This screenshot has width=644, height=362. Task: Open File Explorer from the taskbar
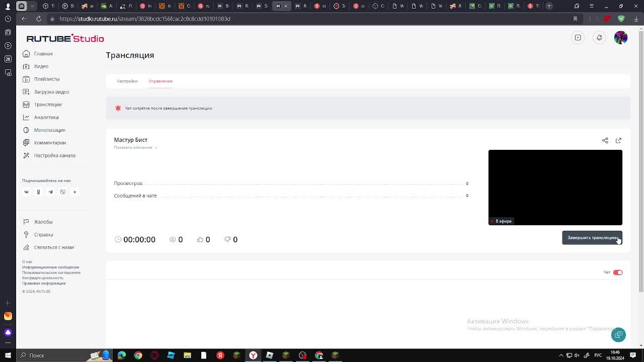[187, 355]
